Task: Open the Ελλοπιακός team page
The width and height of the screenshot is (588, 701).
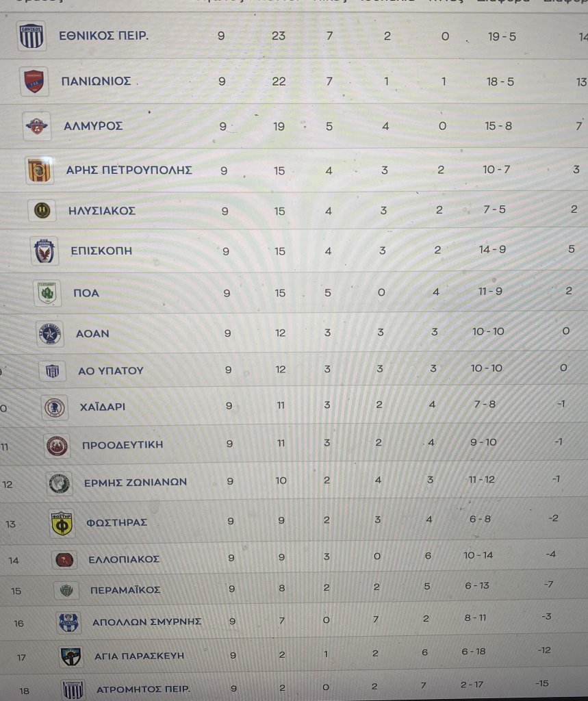Action: (x=124, y=559)
